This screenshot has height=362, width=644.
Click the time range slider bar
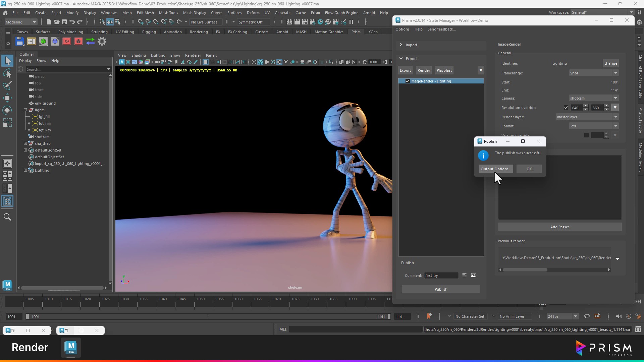pos(208,316)
